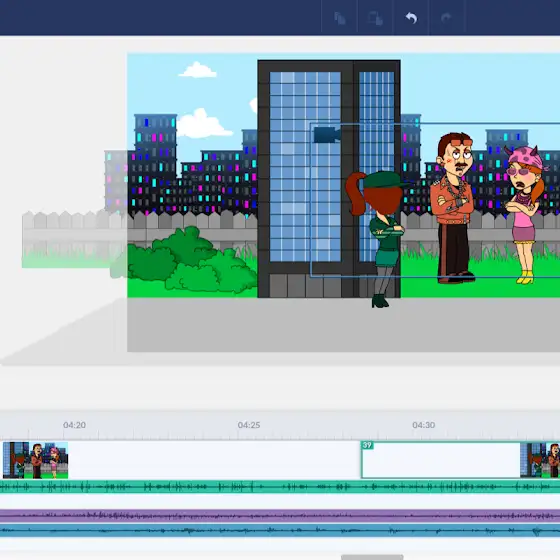This screenshot has height=560, width=560.
Task: Click the white cloud in upper left sky
Action: 197,70
